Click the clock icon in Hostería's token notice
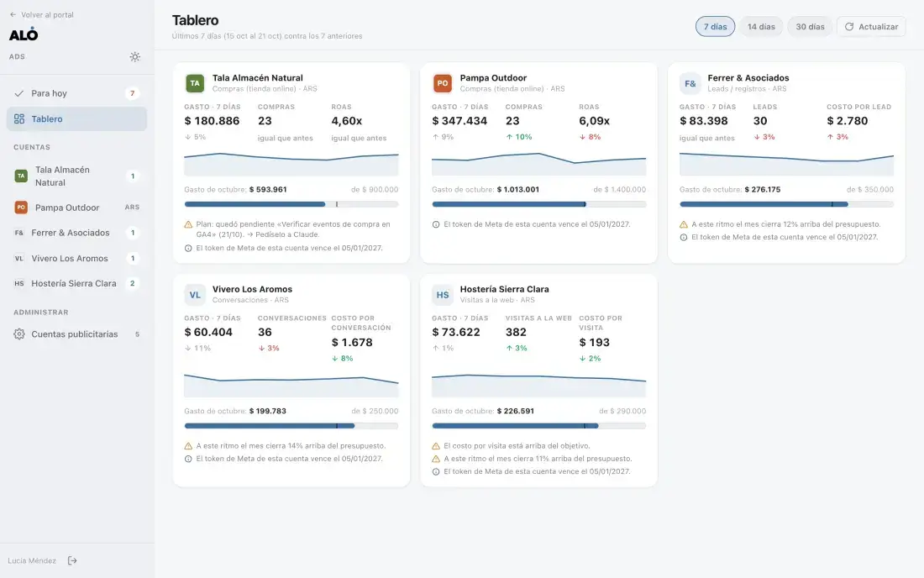The image size is (924, 578). pos(436,472)
